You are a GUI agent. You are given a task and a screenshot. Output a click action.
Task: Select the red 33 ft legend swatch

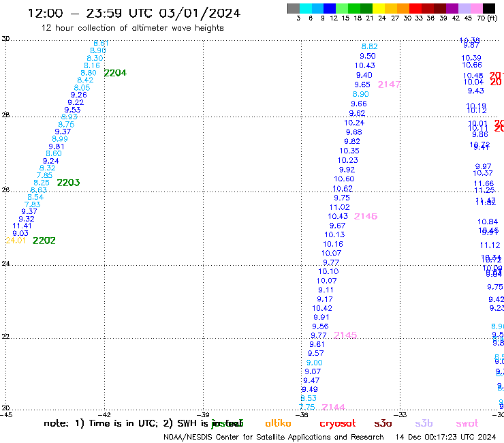(415, 8)
